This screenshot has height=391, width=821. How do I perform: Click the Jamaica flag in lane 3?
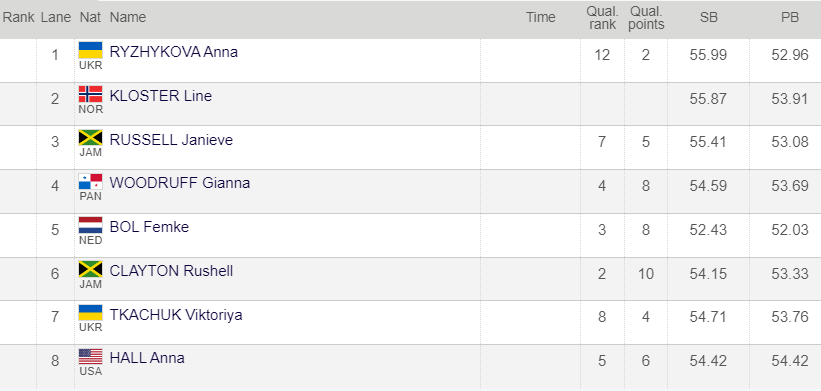[x=91, y=138]
